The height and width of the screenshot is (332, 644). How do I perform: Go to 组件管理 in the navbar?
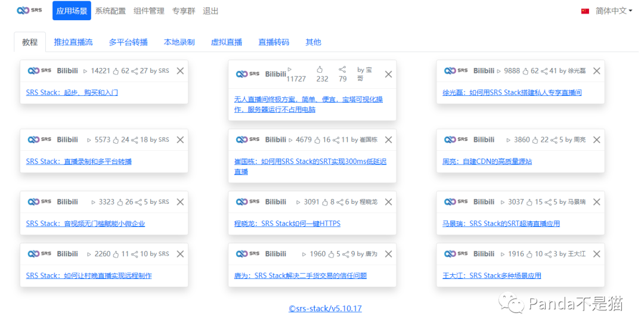[148, 11]
